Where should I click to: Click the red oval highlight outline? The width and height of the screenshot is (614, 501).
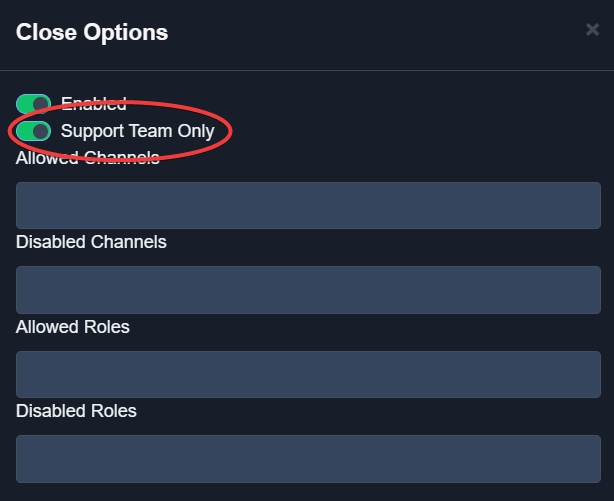(x=231, y=130)
